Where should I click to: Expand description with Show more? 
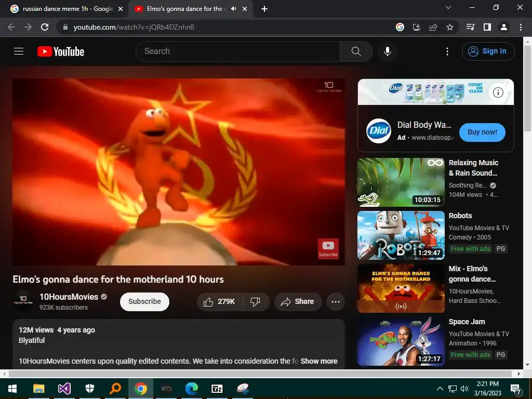tap(319, 361)
